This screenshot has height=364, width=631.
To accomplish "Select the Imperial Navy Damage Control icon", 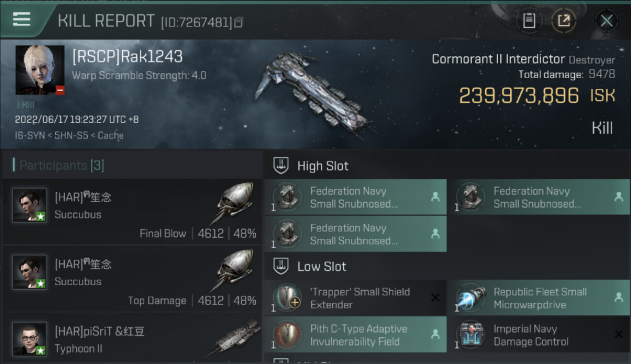I will click(471, 335).
